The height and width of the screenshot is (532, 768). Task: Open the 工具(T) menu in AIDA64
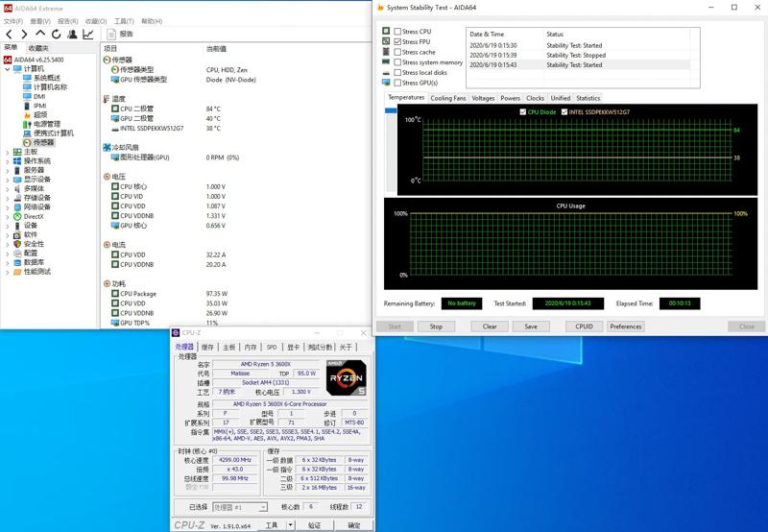(124, 21)
